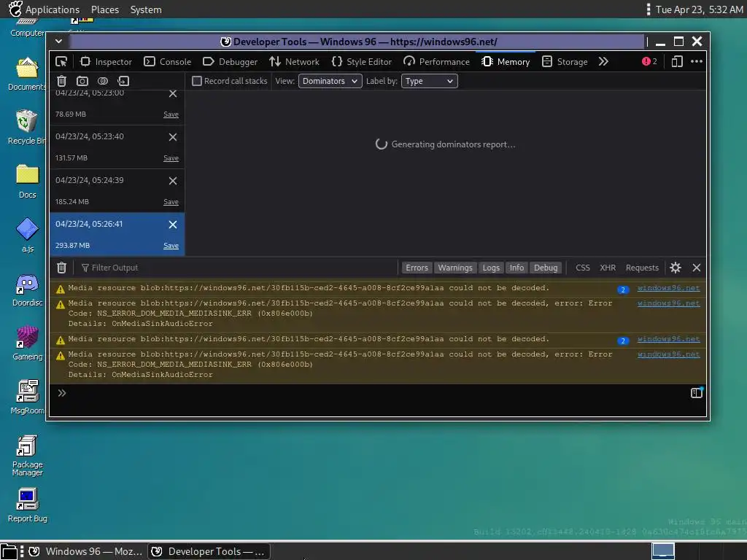The image size is (747, 560).
Task: Toggle the Info filter
Action: coord(516,268)
